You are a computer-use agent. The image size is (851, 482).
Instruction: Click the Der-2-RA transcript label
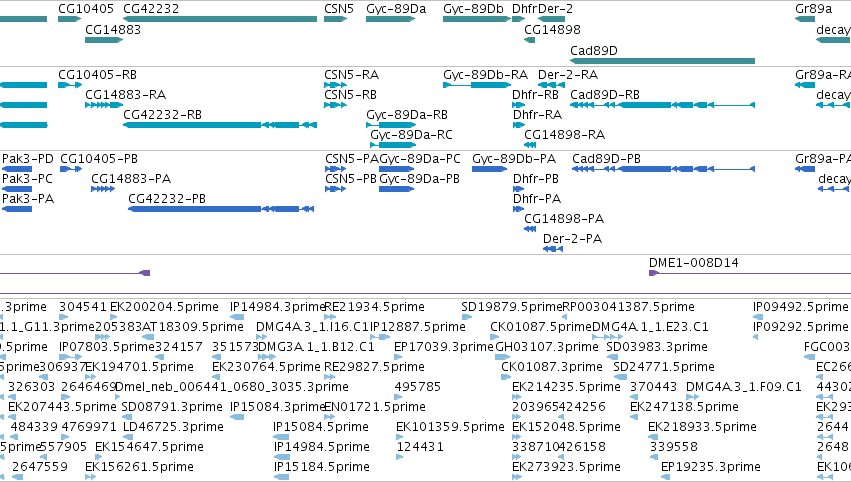pyautogui.click(x=568, y=74)
